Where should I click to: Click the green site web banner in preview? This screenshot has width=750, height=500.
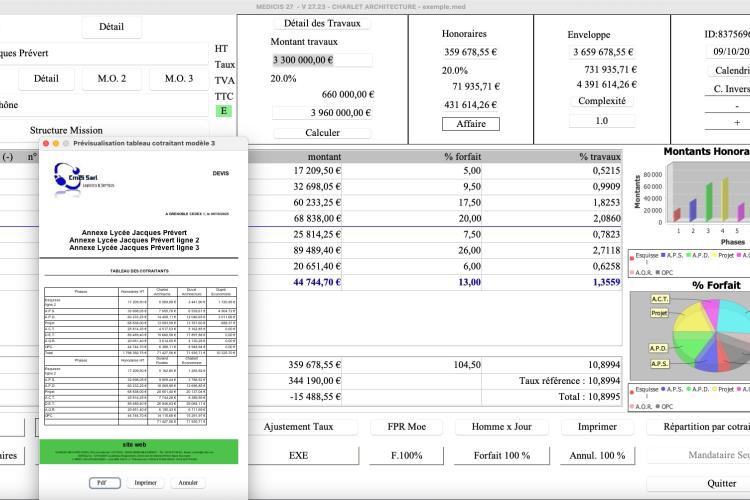[139, 452]
